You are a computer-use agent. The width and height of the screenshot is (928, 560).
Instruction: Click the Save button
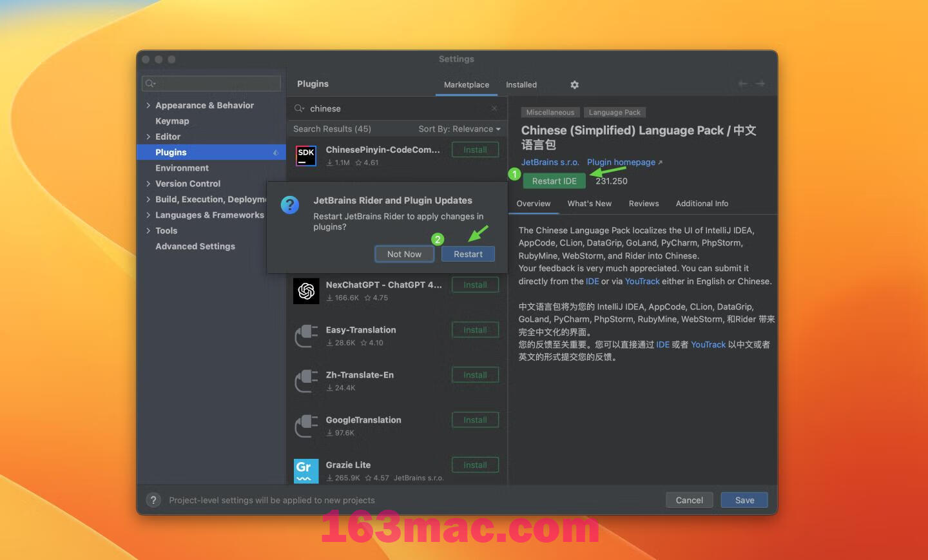[x=744, y=500]
